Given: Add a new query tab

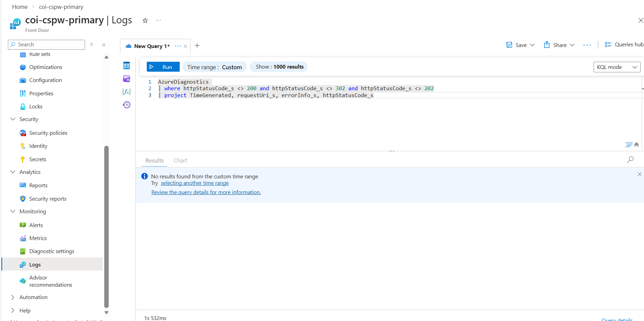Looking at the screenshot, I should (197, 46).
